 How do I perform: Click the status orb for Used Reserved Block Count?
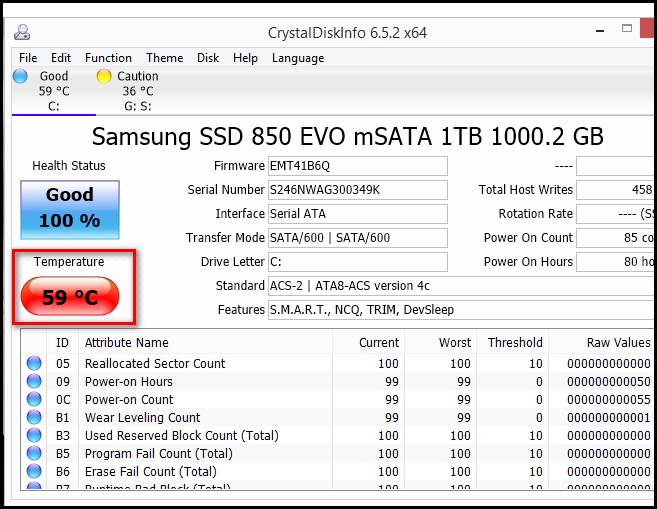(x=34, y=435)
